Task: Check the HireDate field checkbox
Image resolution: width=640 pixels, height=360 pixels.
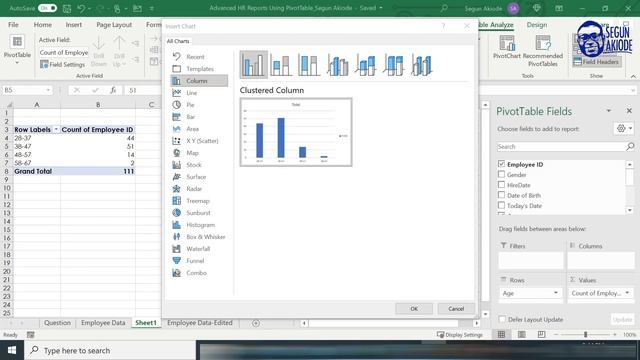Action: pyautogui.click(x=501, y=185)
